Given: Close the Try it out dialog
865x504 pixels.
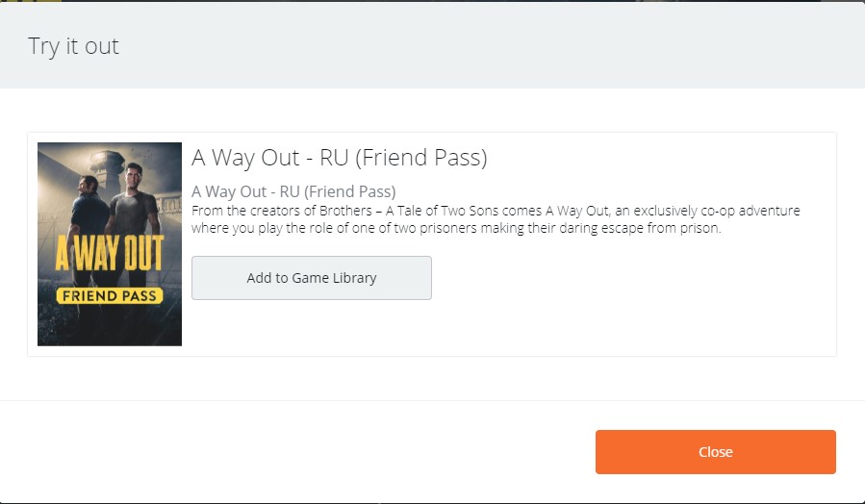Looking at the screenshot, I should click(x=715, y=452).
